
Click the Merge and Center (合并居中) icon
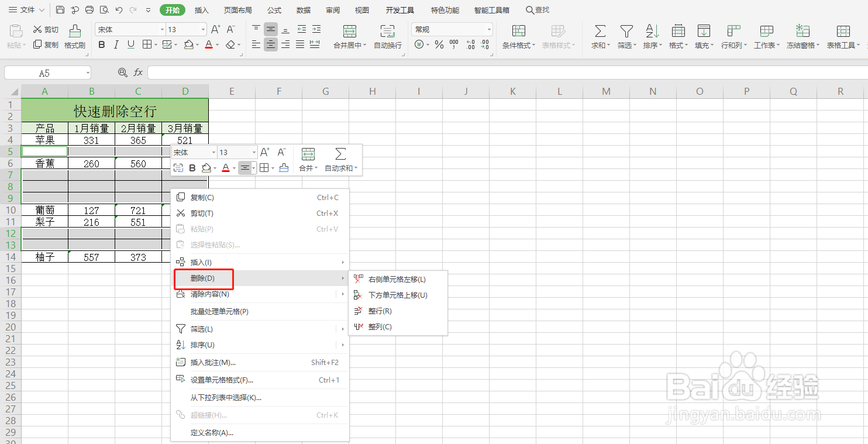click(x=350, y=32)
